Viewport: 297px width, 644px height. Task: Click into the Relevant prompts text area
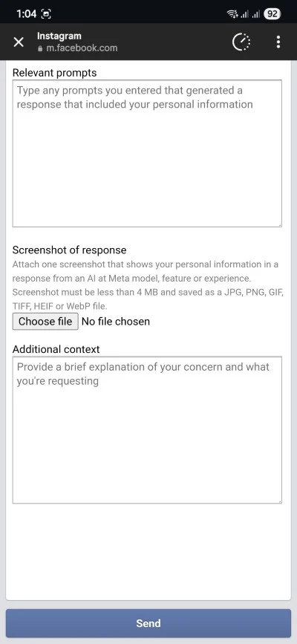[147, 153]
